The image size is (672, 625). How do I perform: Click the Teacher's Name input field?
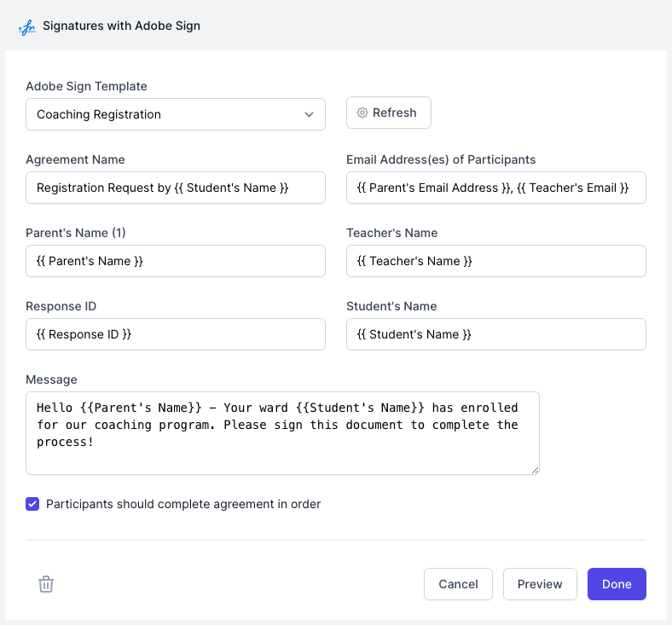tap(496, 261)
